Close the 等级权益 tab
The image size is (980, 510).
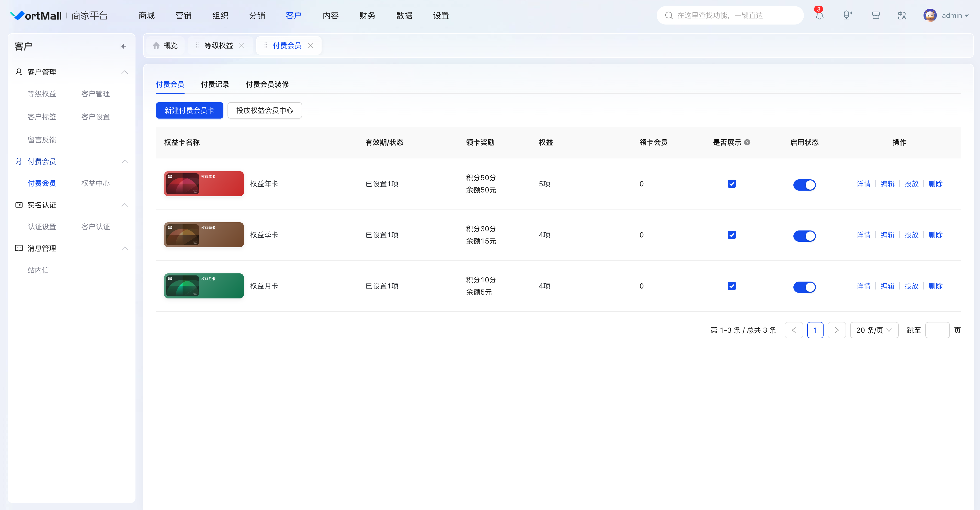click(x=242, y=45)
